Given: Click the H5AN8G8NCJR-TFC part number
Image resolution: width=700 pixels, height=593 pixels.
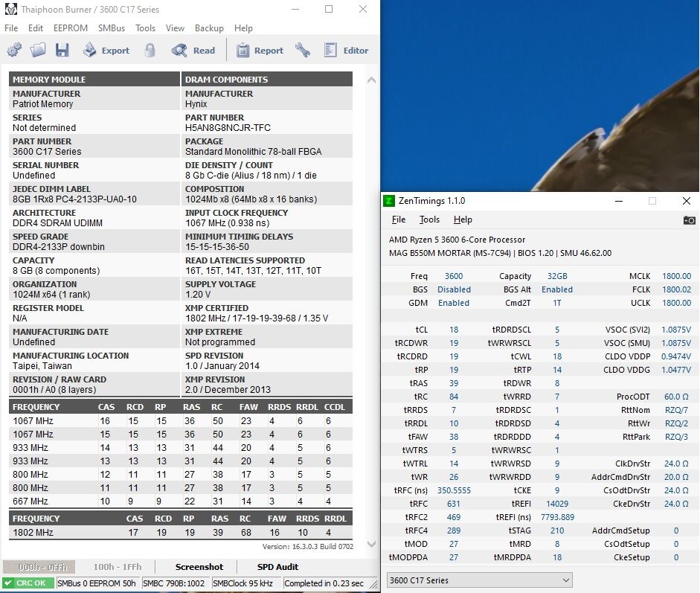Looking at the screenshot, I should [x=228, y=128].
